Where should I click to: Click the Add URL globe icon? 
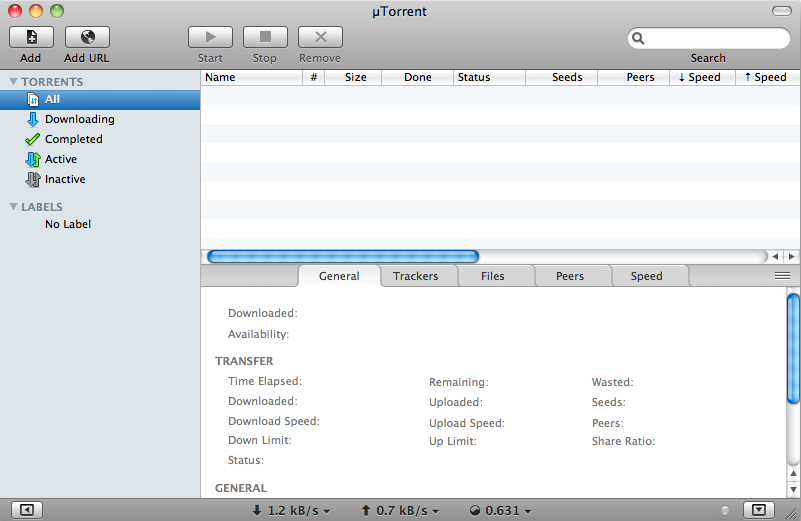87,37
